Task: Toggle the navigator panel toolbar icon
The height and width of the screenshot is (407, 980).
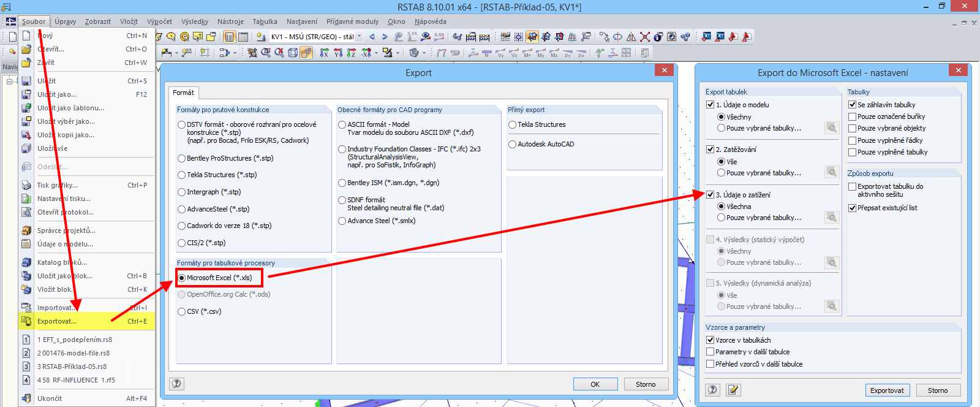Action: [x=229, y=37]
